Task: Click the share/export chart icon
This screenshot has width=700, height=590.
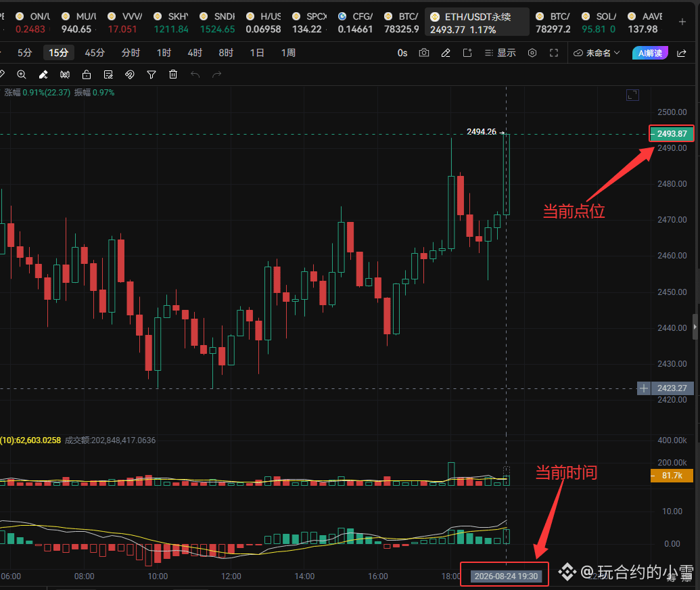Action: click(x=467, y=53)
